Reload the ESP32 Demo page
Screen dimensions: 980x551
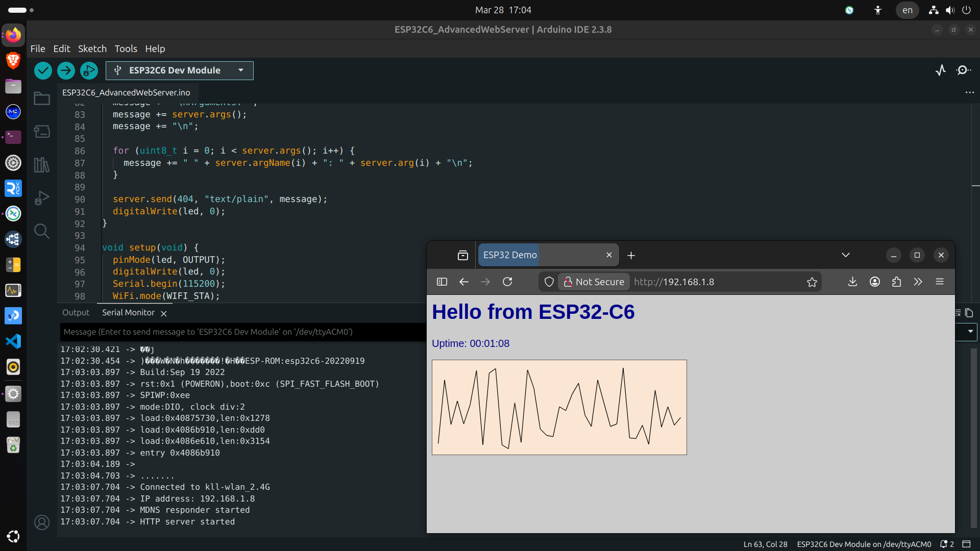pos(507,282)
